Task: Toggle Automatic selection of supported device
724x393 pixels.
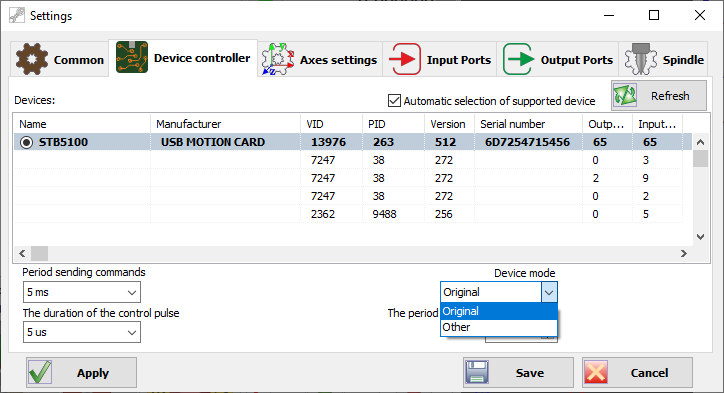Action: point(394,101)
